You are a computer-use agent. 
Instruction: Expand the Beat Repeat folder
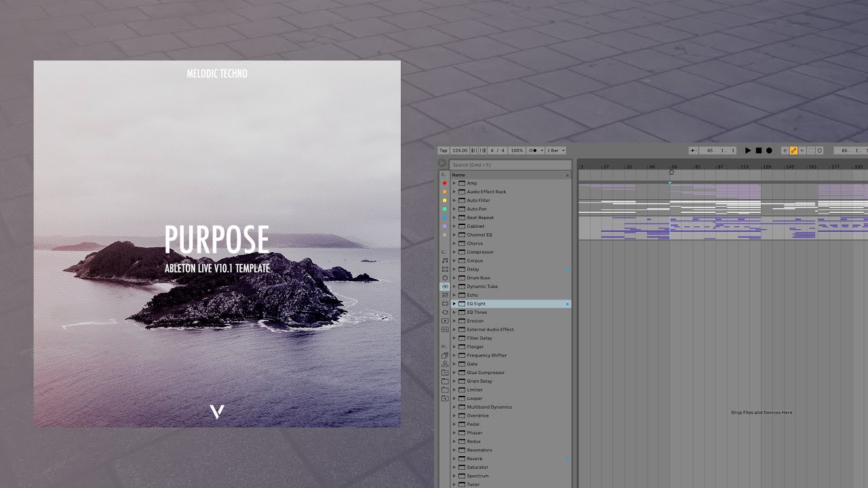click(454, 218)
